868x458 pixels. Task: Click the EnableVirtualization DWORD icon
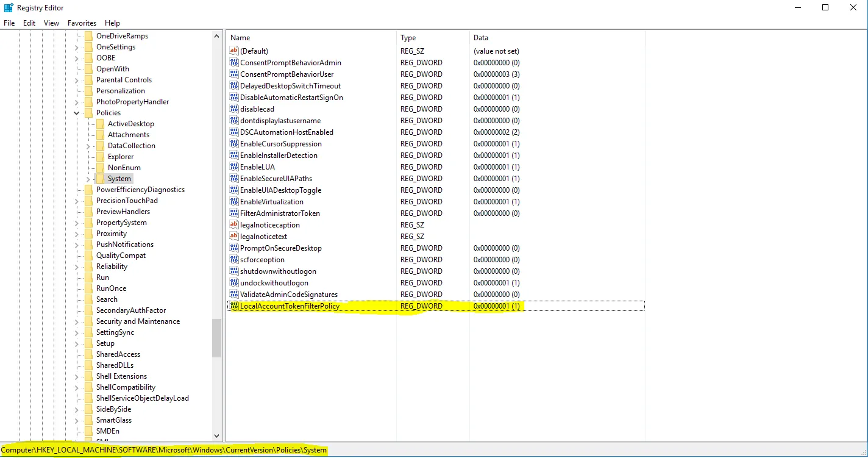pos(234,202)
